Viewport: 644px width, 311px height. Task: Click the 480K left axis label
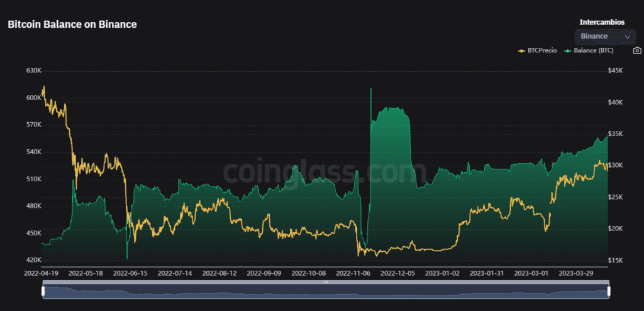[x=34, y=206]
